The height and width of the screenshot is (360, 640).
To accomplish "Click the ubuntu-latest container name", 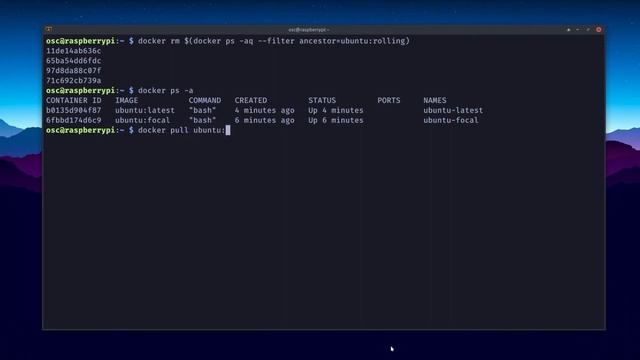I will point(453,110).
